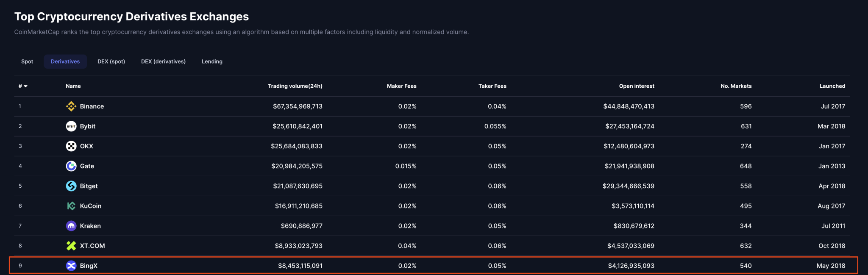Viewport: 868px width, 275px height.
Task: Click OKX volume $25,684,083,833
Action: [x=297, y=146]
